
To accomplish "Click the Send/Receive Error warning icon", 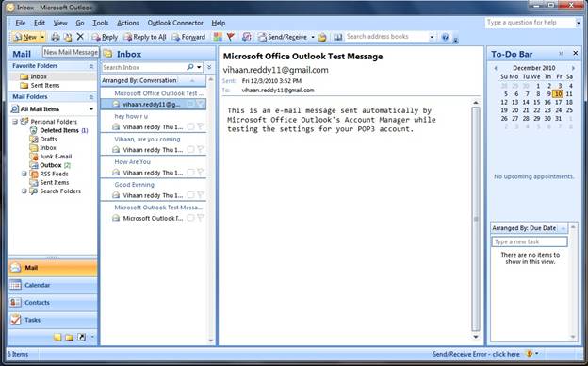I will (x=530, y=354).
